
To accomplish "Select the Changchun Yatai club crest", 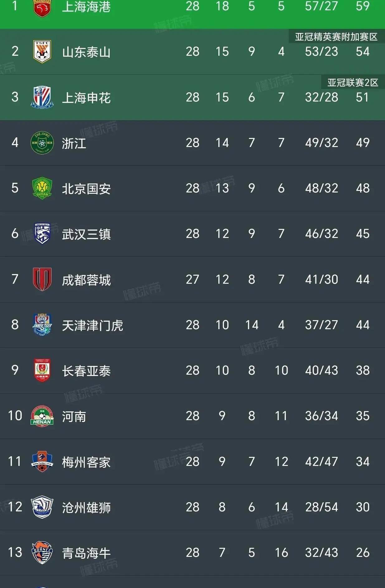I will click(42, 370).
